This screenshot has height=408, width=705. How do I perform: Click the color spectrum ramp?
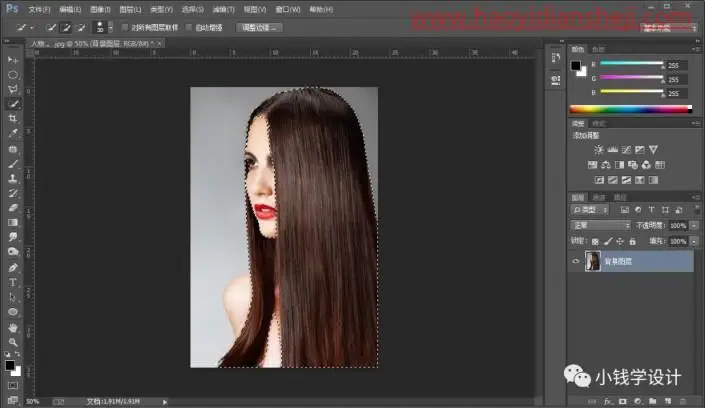pos(631,109)
